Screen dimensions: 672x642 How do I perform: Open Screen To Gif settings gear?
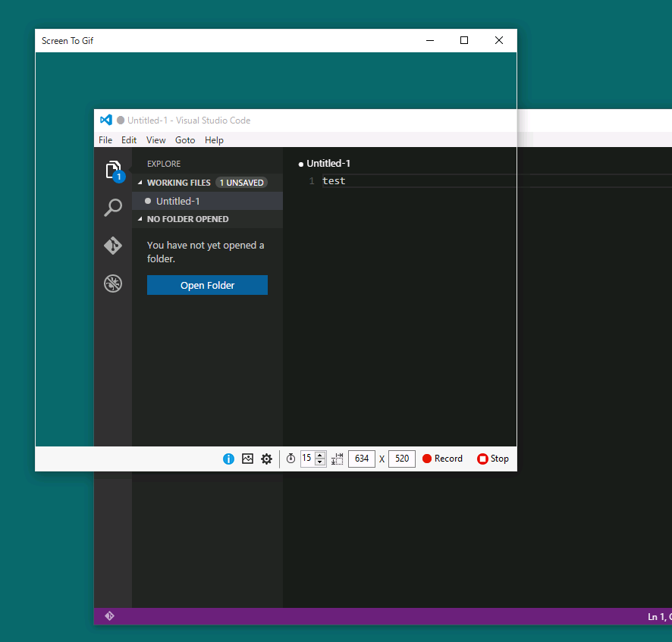click(266, 459)
